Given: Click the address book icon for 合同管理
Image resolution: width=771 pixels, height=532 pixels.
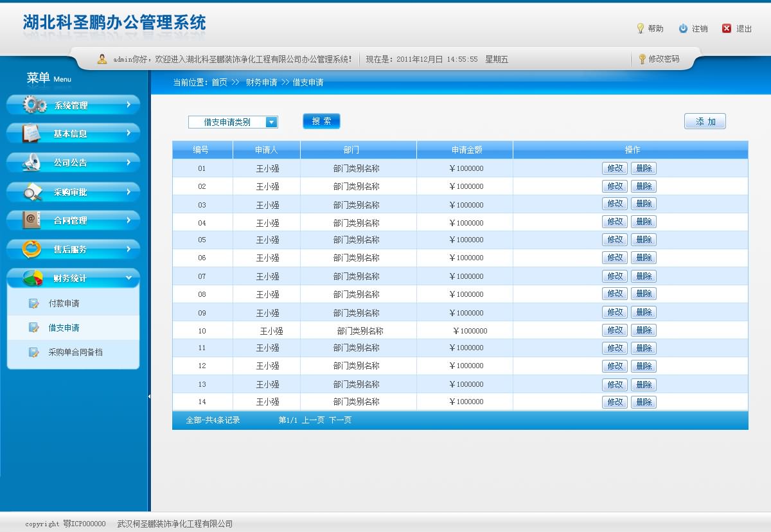Looking at the screenshot, I should tap(31, 220).
